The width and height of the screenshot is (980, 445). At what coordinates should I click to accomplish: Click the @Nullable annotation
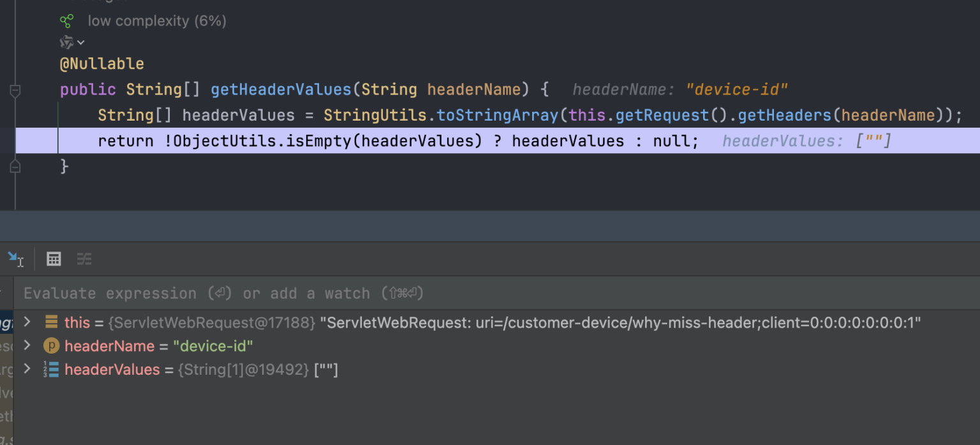coord(102,64)
